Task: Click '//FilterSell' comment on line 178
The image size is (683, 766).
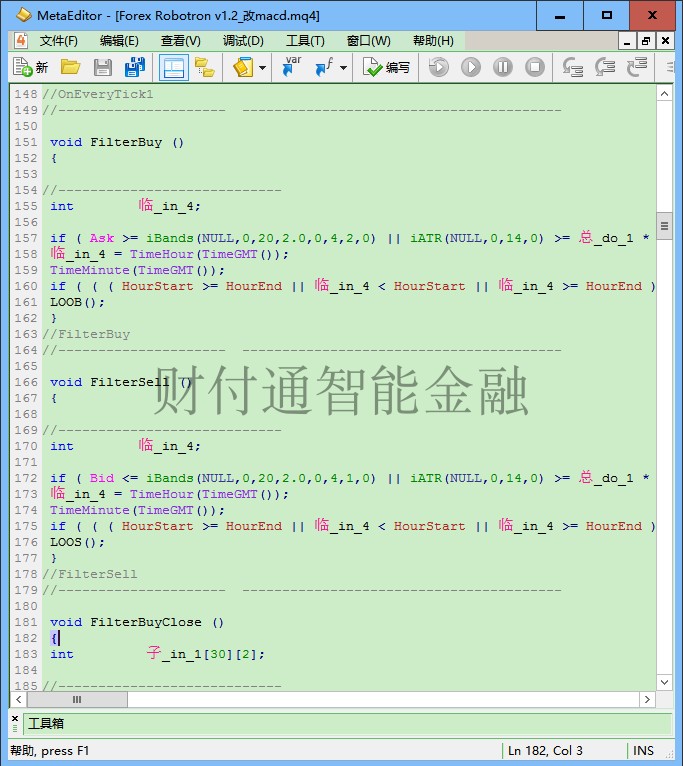Action: tap(90, 574)
